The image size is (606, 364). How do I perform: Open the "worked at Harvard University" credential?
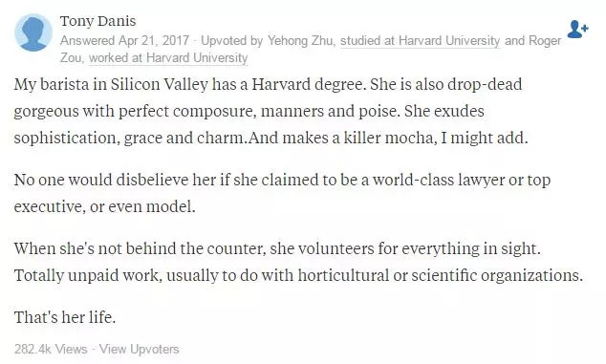tap(168, 57)
